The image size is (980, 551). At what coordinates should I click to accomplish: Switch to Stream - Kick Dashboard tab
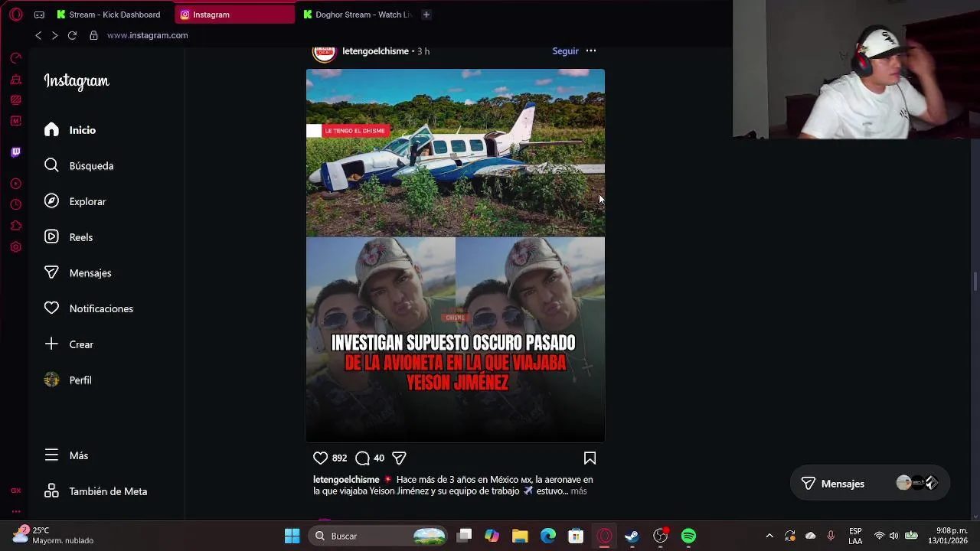(109, 15)
